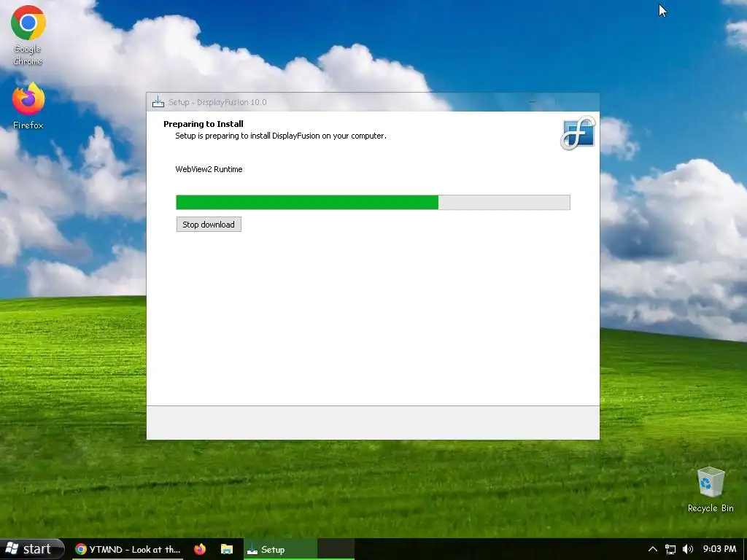Switch to the YTMND Chrome taskbar window
This screenshot has height=560, width=747.
(x=128, y=550)
